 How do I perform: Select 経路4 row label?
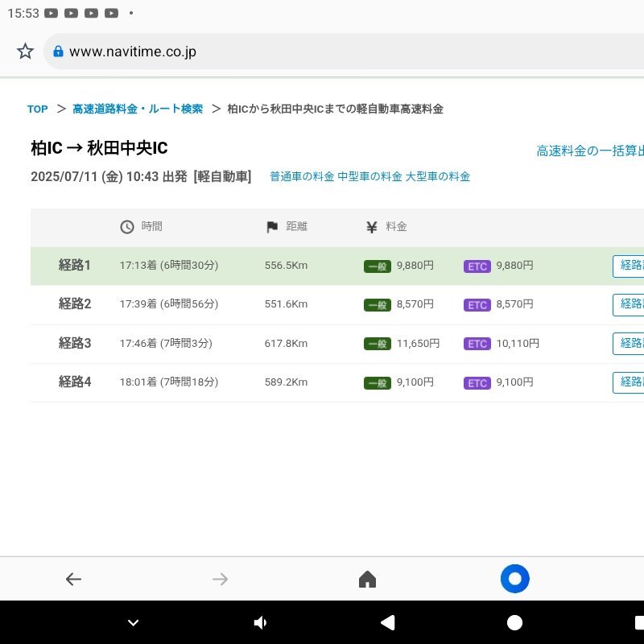coord(74,382)
